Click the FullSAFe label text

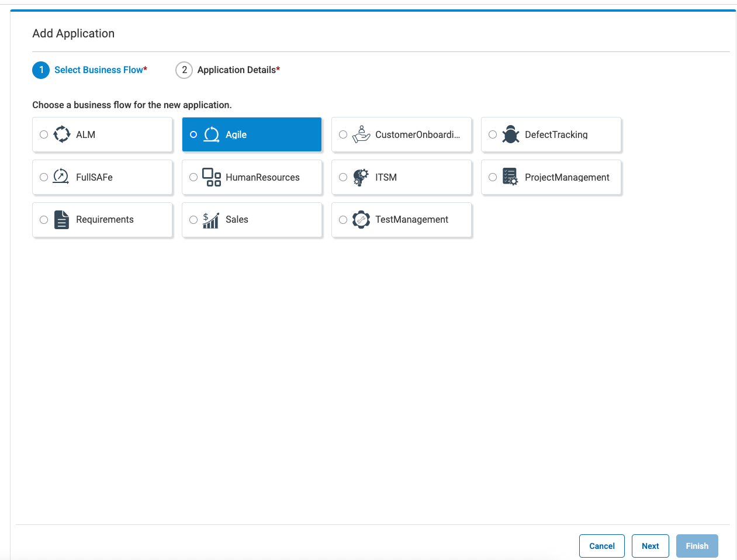[x=94, y=177]
